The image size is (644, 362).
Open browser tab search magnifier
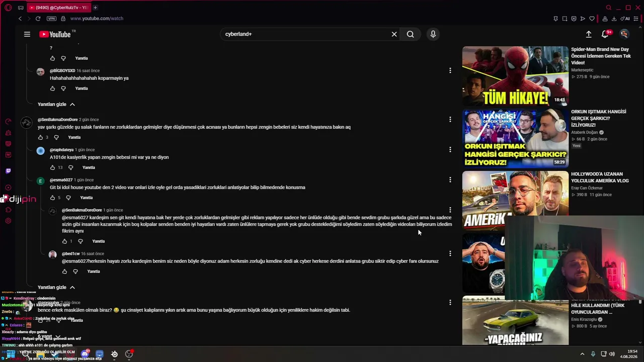tap(608, 8)
